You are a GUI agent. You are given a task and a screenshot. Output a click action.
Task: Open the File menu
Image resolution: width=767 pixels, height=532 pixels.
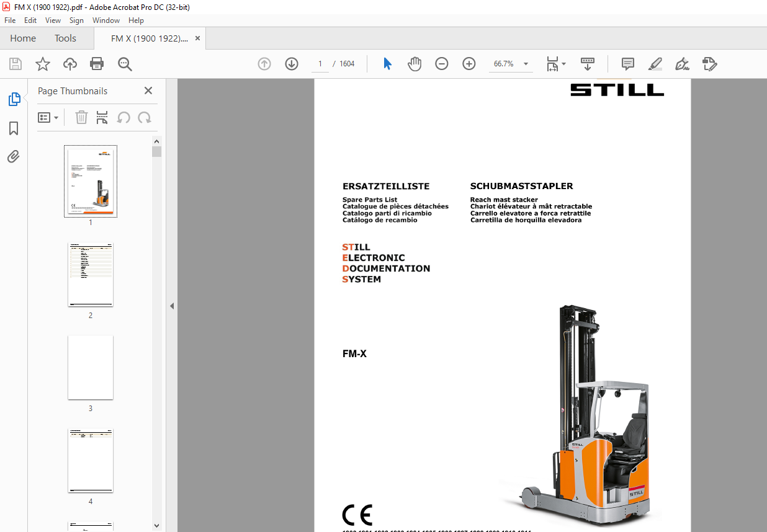point(10,20)
